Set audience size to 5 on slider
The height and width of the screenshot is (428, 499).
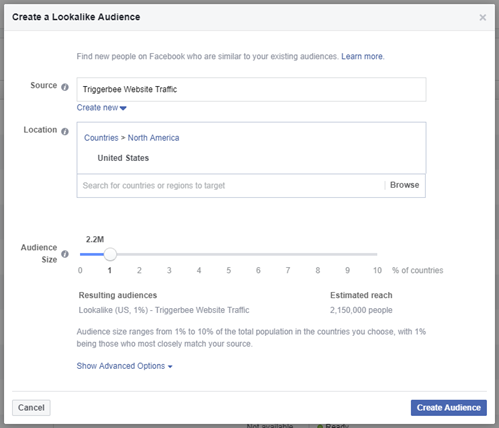click(229, 254)
